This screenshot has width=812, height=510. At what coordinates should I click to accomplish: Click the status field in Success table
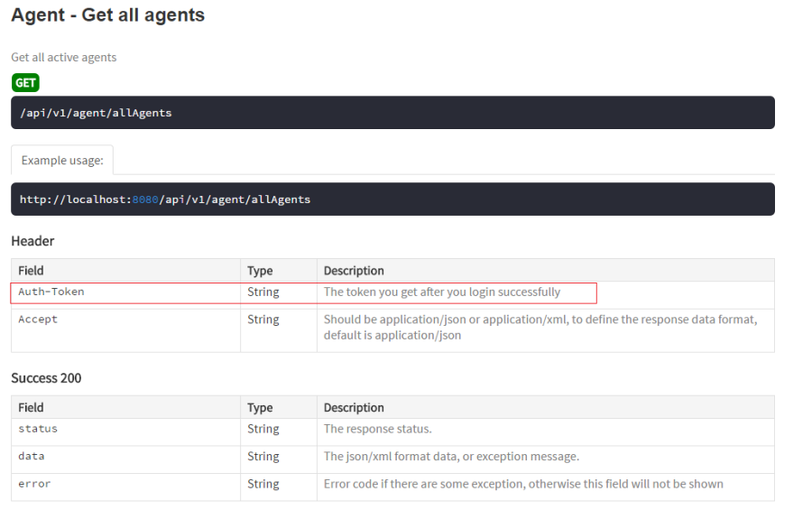(38, 430)
